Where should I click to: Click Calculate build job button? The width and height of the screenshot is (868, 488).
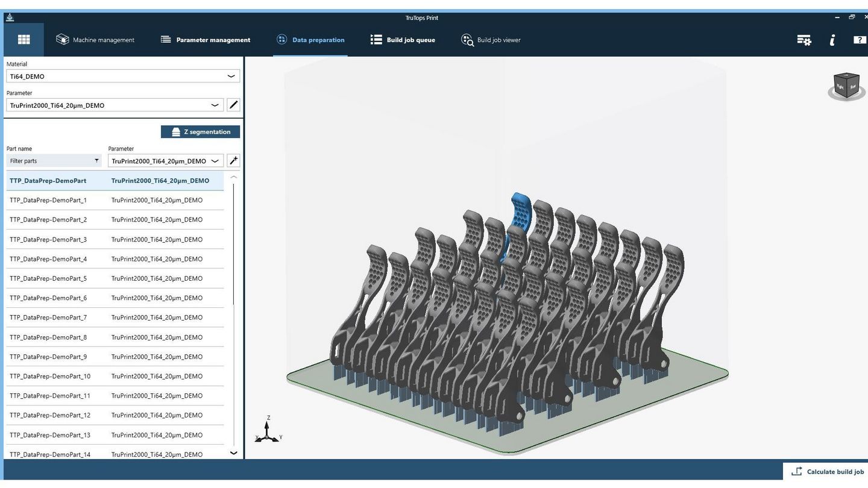pyautogui.click(x=827, y=472)
